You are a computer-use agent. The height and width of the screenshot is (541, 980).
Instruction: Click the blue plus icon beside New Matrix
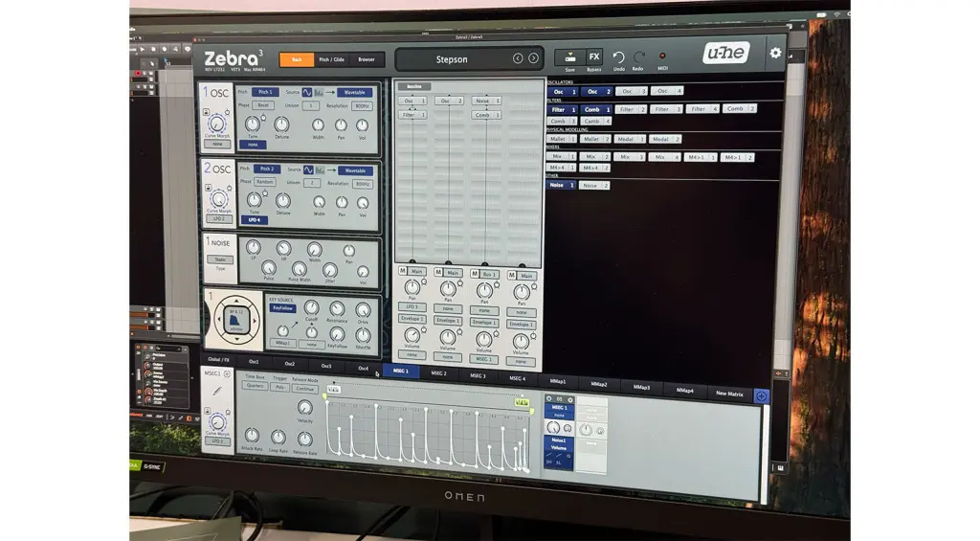761,395
